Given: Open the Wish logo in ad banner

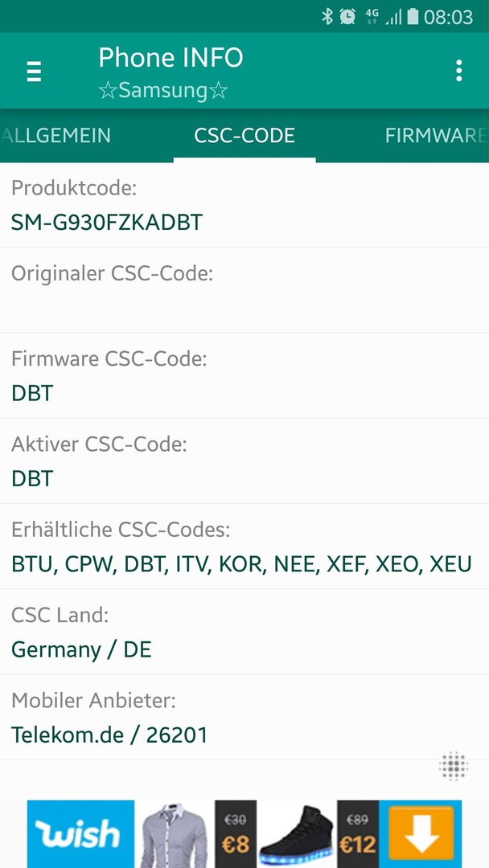Looking at the screenshot, I should point(81,833).
